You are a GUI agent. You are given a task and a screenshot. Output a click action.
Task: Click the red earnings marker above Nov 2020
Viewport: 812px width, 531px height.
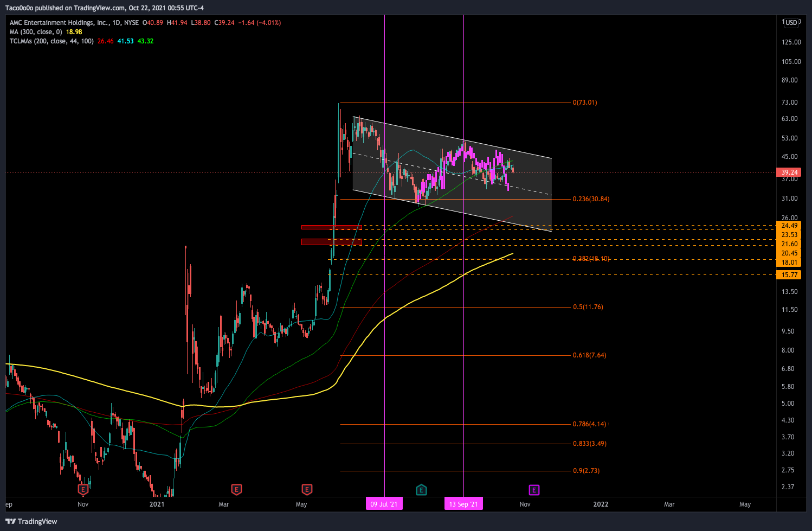coord(83,490)
